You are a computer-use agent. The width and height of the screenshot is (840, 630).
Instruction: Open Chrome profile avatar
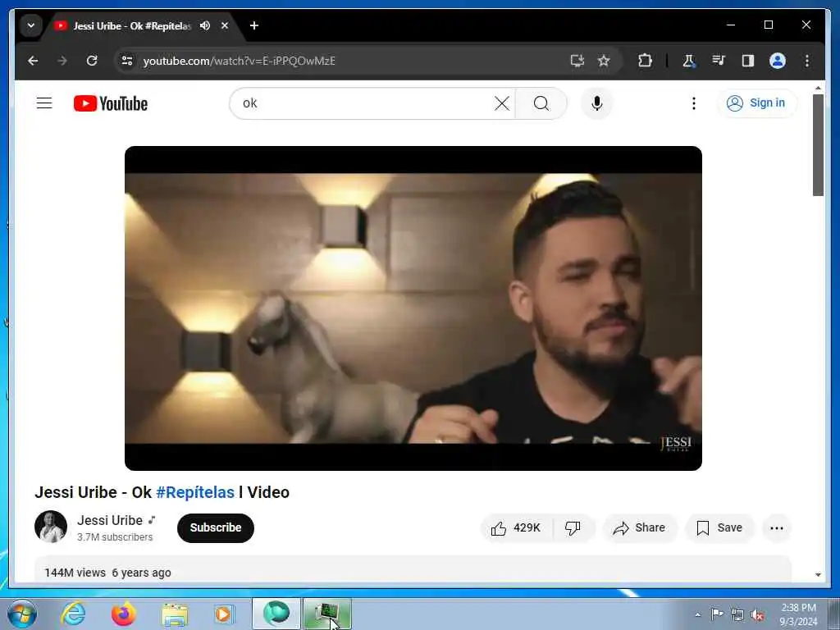(778, 61)
